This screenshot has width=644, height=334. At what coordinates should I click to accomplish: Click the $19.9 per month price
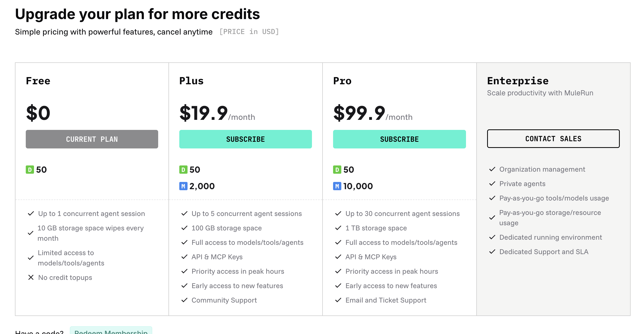[x=217, y=113]
